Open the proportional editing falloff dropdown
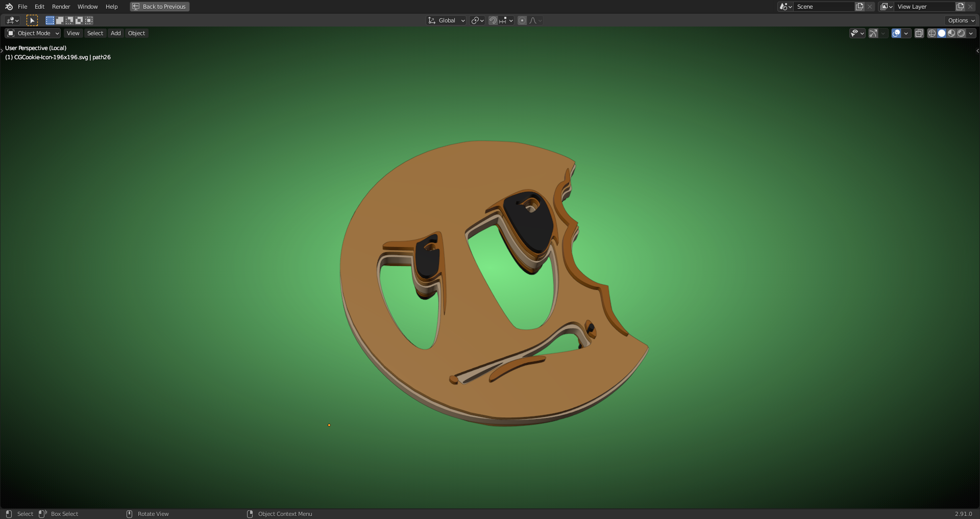The height and width of the screenshot is (519, 980). pyautogui.click(x=535, y=20)
